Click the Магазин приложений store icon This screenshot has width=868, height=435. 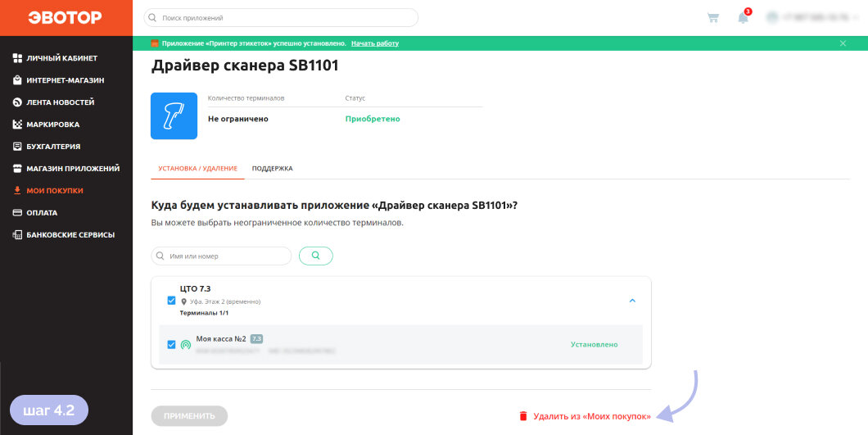[17, 169]
